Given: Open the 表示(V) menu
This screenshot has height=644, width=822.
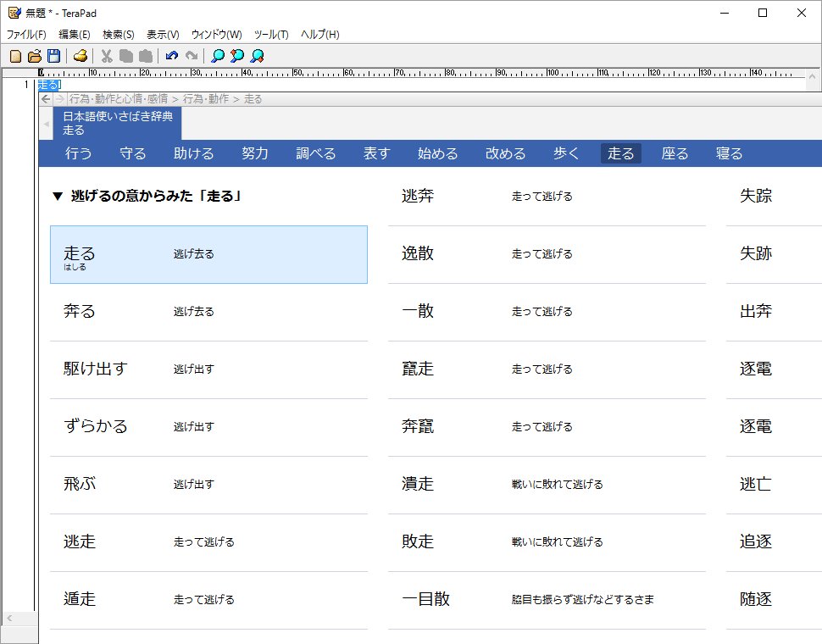Looking at the screenshot, I should tap(163, 35).
